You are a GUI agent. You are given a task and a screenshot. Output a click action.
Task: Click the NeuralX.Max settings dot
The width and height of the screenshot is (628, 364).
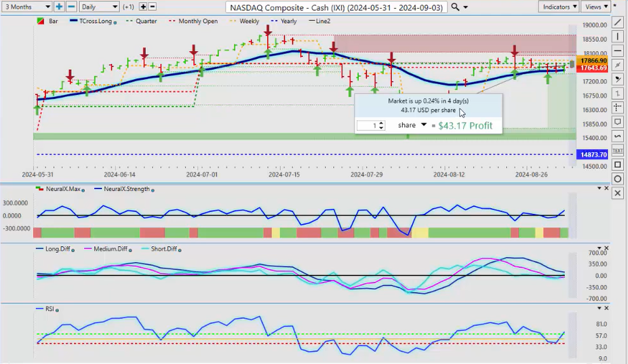(x=83, y=190)
